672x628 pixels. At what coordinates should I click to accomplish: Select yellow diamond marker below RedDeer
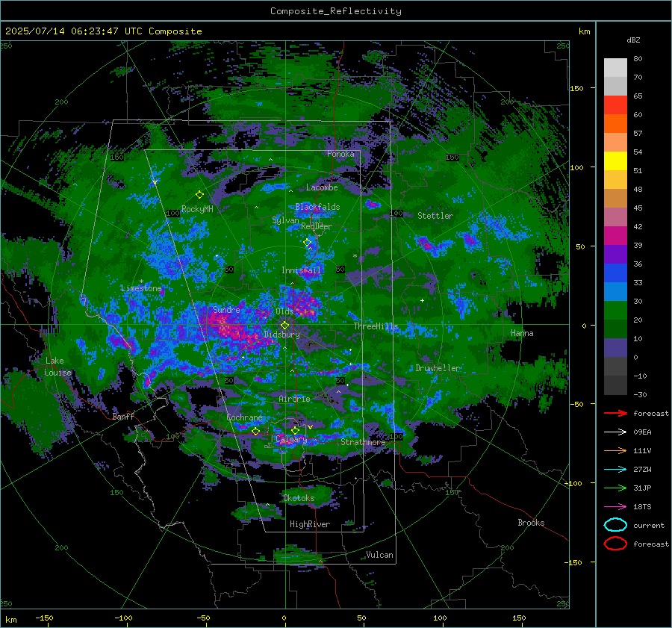(308, 243)
